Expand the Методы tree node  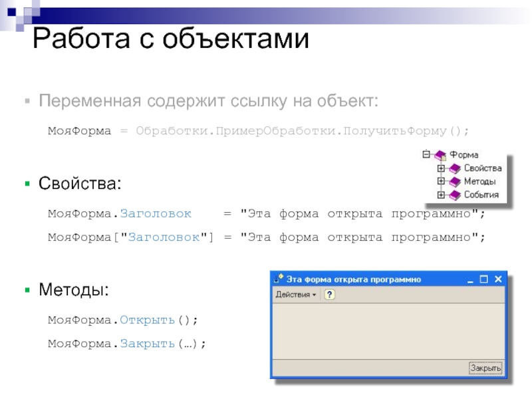pyautogui.click(x=441, y=181)
